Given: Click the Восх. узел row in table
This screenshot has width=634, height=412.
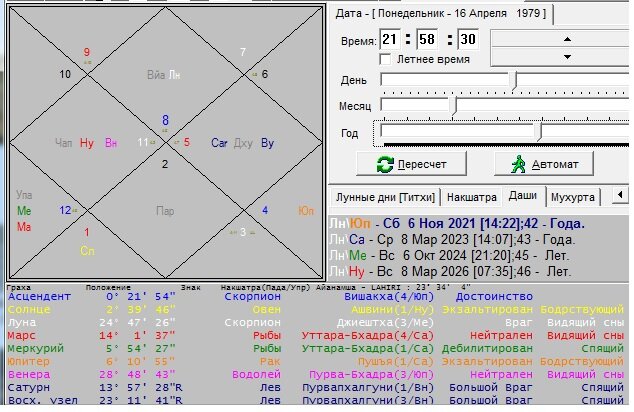Looking at the screenshot, I should coord(315,400).
